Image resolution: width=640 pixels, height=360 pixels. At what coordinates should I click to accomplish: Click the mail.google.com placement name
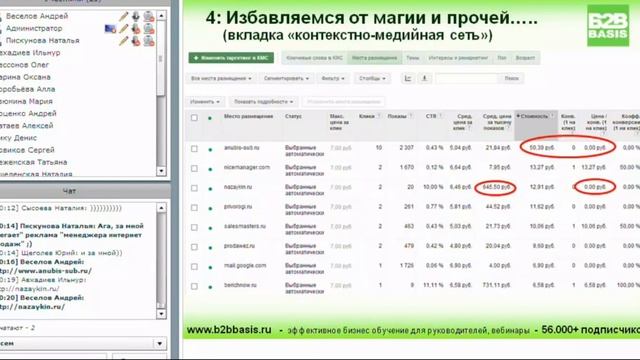tap(245, 265)
